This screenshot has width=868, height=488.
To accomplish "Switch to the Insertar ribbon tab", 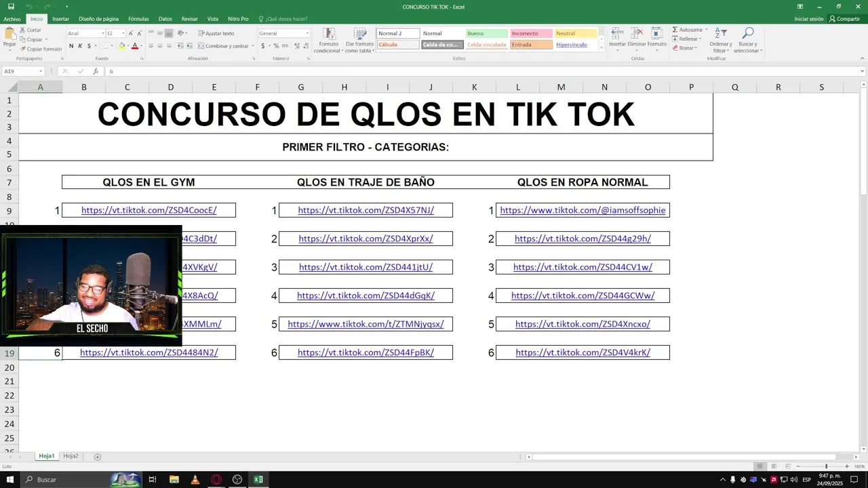I will click(60, 19).
